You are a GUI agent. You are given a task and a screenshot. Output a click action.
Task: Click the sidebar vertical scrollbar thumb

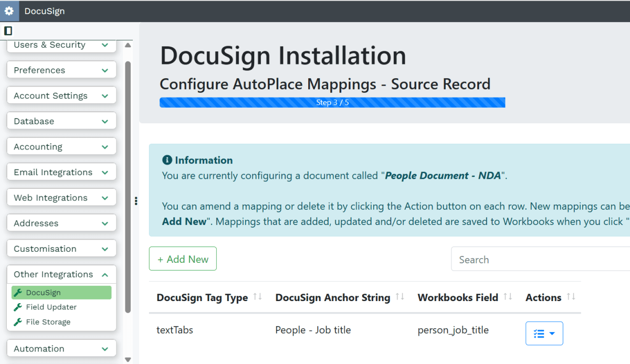click(x=128, y=187)
